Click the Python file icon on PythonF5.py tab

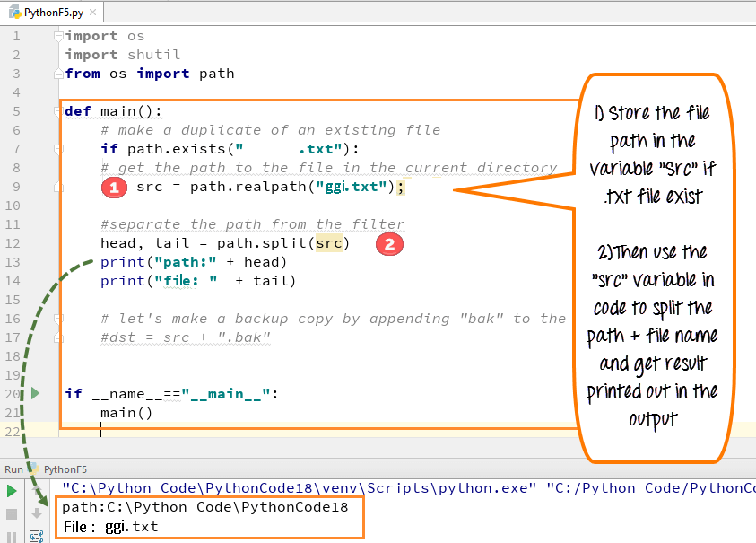pos(13,13)
